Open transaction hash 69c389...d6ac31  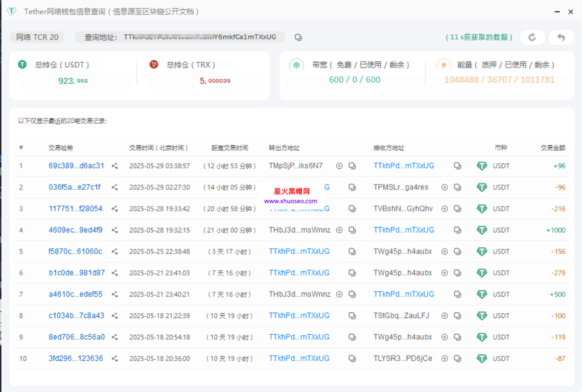click(x=76, y=166)
